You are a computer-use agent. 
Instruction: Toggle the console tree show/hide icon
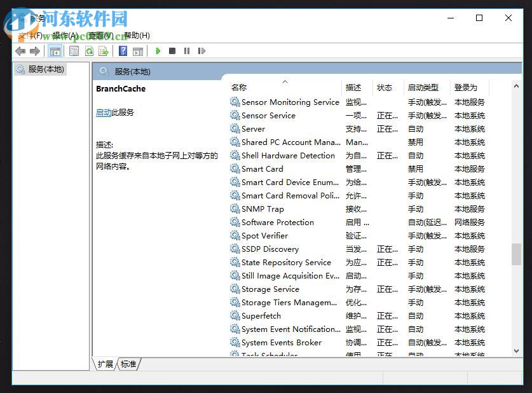(55, 51)
